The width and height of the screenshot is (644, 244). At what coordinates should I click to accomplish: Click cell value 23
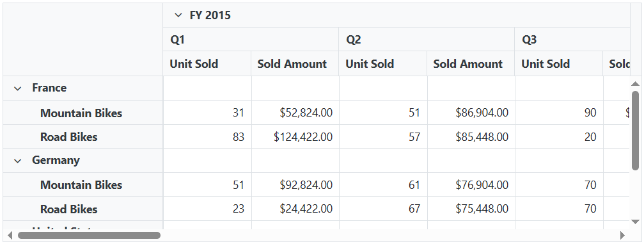pyautogui.click(x=207, y=209)
